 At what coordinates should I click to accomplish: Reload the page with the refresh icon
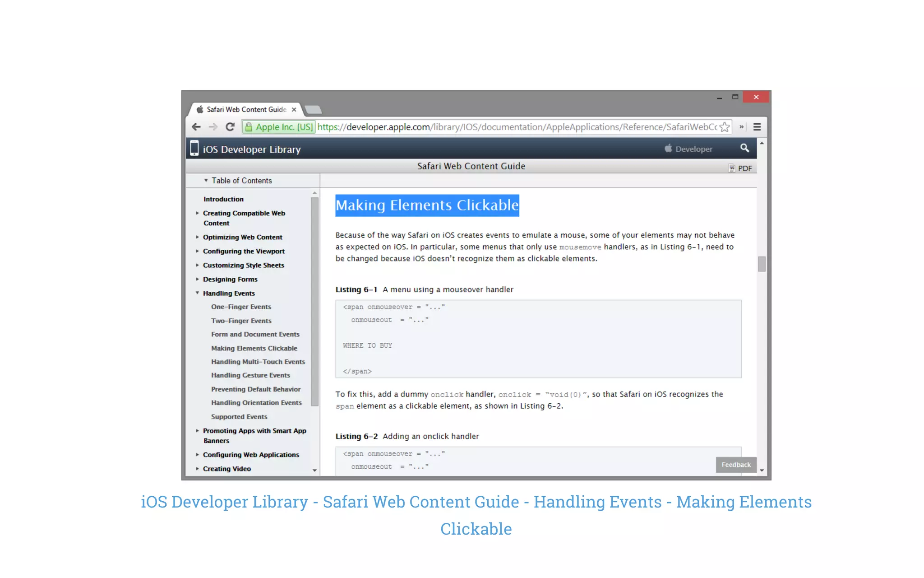(x=230, y=127)
